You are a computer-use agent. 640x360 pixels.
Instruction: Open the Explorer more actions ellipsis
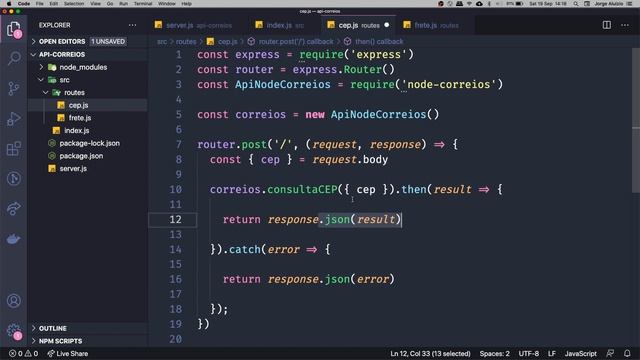pos(132,25)
